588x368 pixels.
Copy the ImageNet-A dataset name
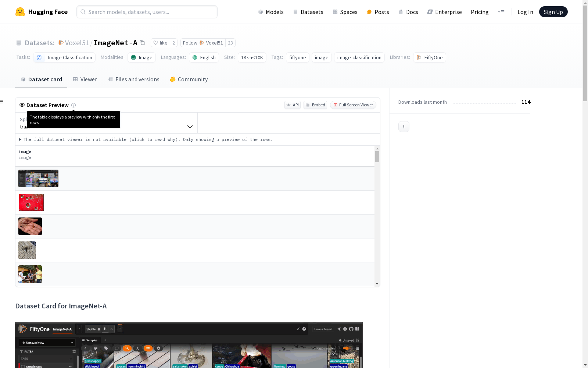pos(143,43)
